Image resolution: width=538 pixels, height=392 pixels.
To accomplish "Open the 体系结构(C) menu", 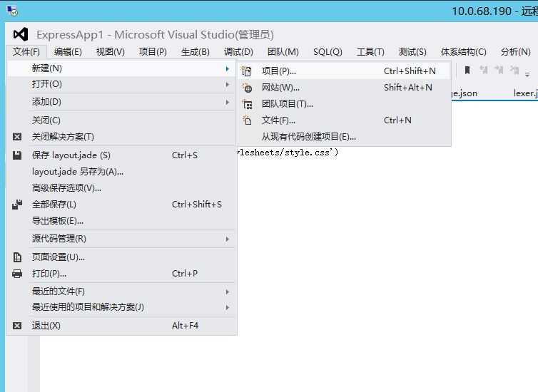I will click(464, 52).
